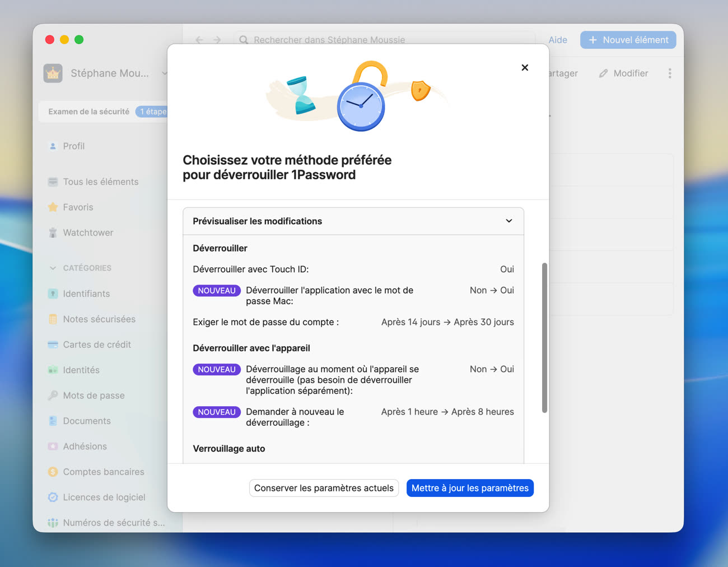This screenshot has height=567, width=728.
Task: Click the Aide link
Action: click(x=557, y=40)
